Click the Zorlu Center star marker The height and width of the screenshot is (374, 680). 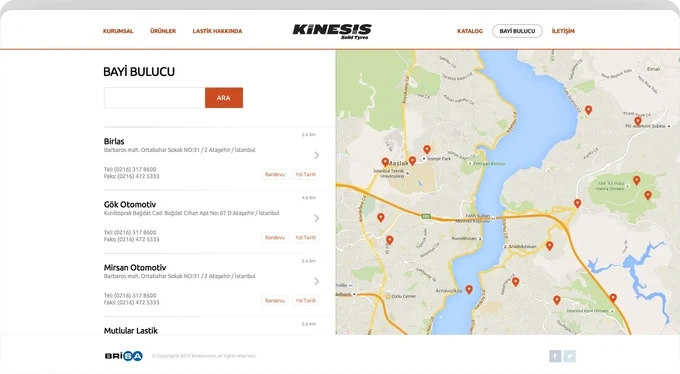388,296
